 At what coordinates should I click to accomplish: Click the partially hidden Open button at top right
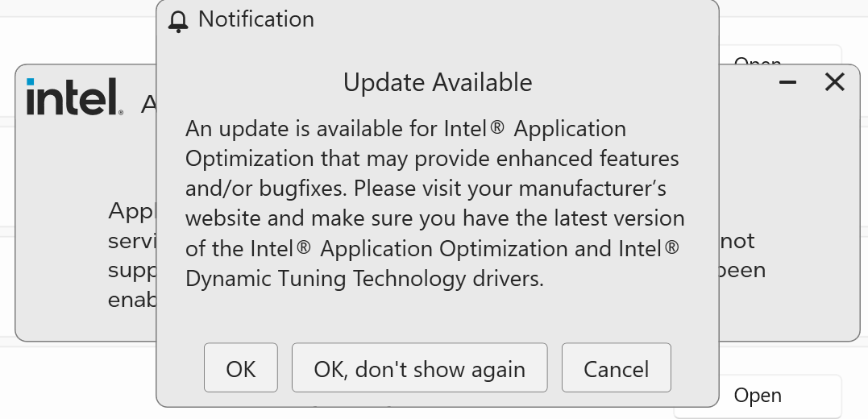click(x=758, y=60)
